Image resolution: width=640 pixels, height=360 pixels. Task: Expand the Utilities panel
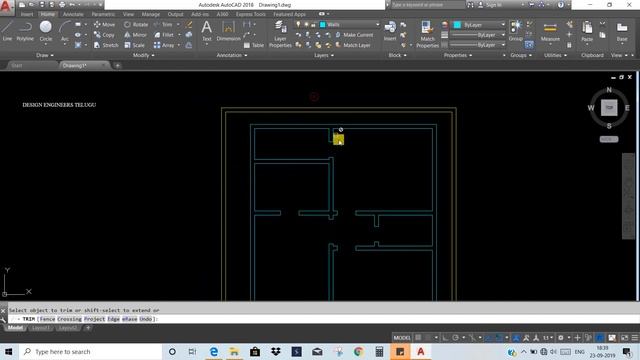(x=555, y=55)
